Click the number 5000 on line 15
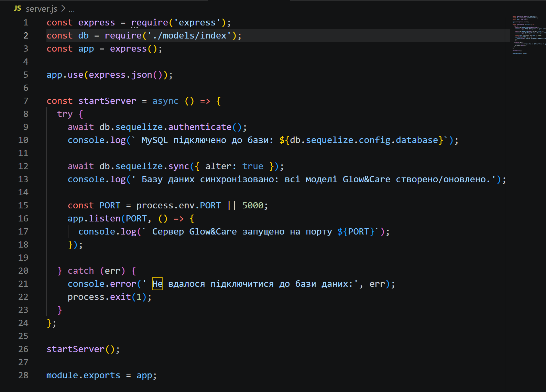This screenshot has width=546, height=392. click(x=253, y=205)
